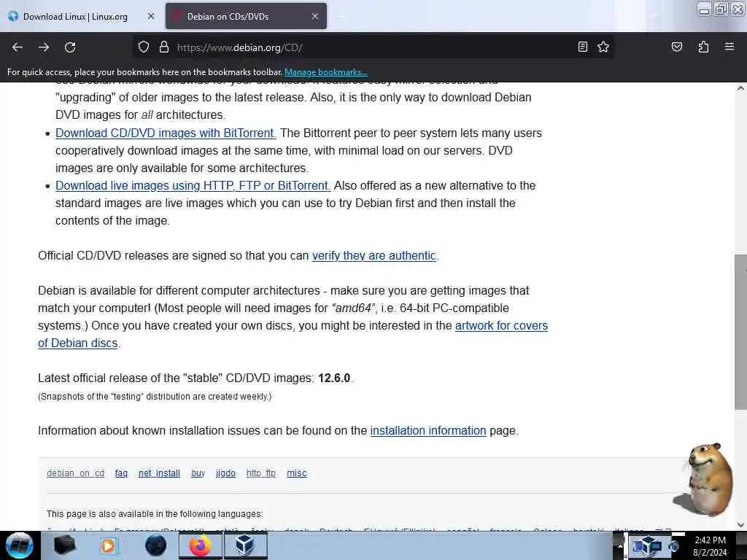
Task: Open installation information link
Action: tap(427, 430)
